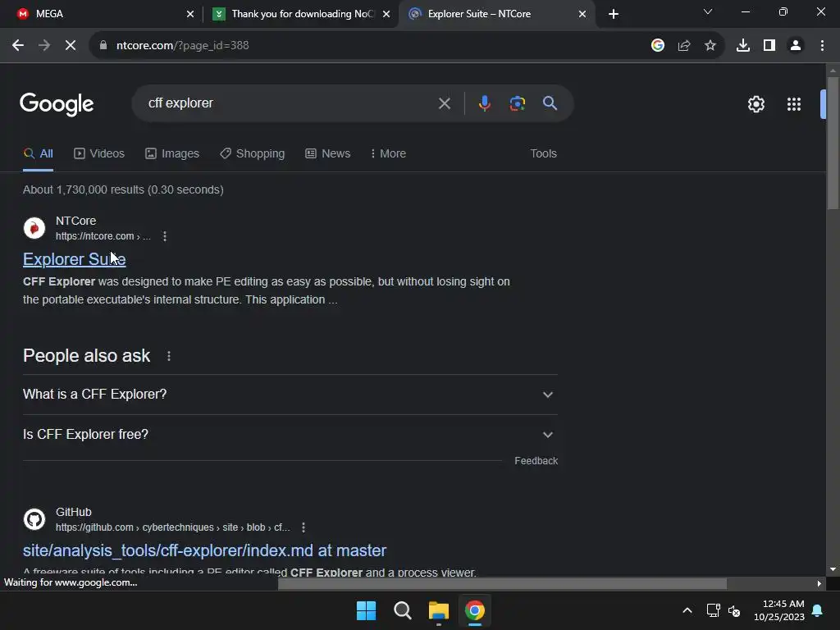The image size is (840, 630).
Task: Bookmark this page with star icon
Action: (710, 46)
